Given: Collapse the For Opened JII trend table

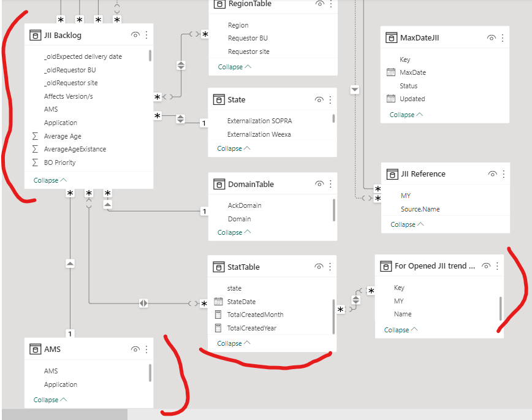Looking at the screenshot, I should (401, 330).
